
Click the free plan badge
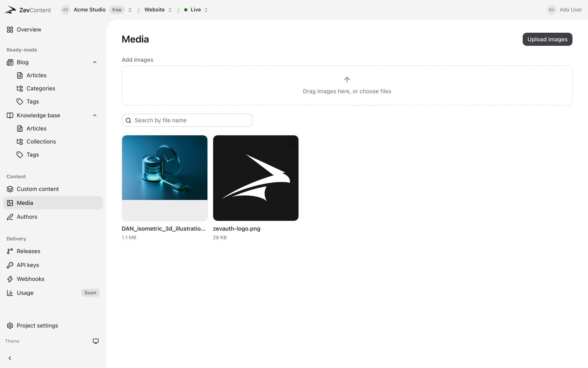[117, 10]
